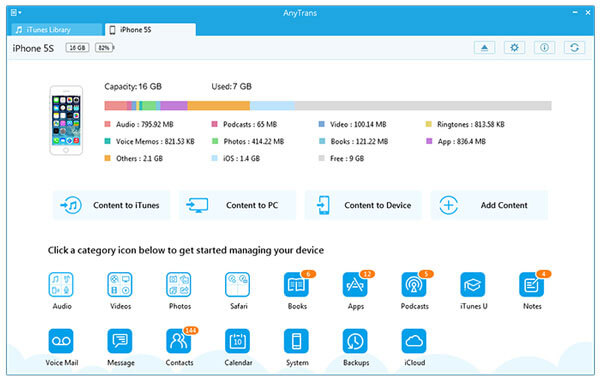Click the orange Others segment in storage bar

(218, 106)
